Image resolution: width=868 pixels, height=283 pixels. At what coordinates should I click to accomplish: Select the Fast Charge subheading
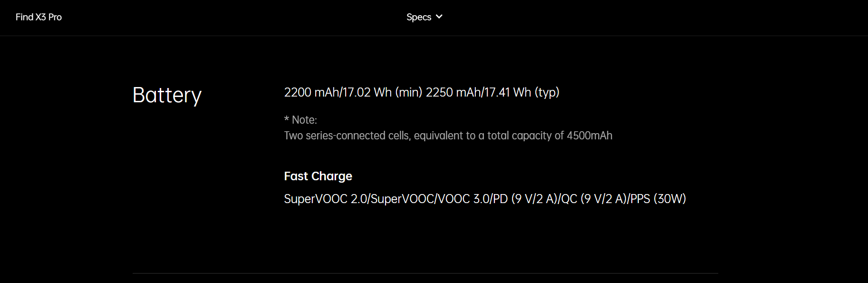[318, 176]
